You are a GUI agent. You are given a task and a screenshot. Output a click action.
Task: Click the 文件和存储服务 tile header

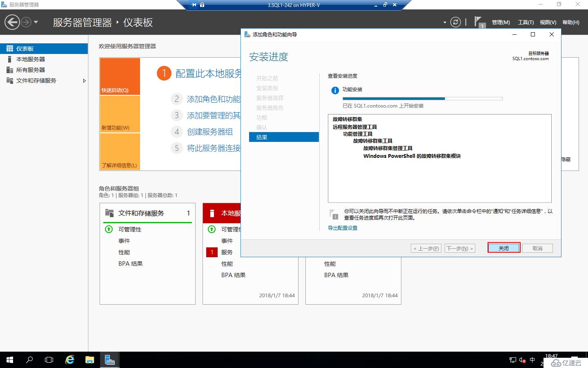[x=147, y=213]
